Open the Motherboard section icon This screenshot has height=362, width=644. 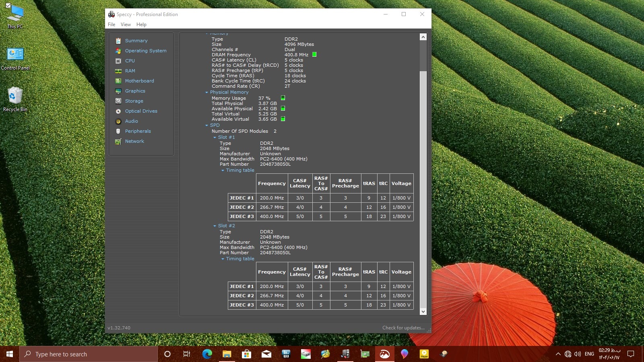point(118,81)
